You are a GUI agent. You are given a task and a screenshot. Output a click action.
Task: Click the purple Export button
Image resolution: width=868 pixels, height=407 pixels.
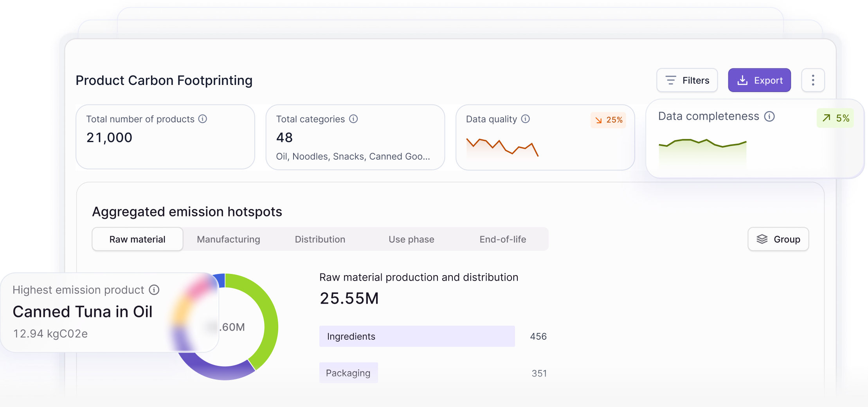(x=759, y=80)
